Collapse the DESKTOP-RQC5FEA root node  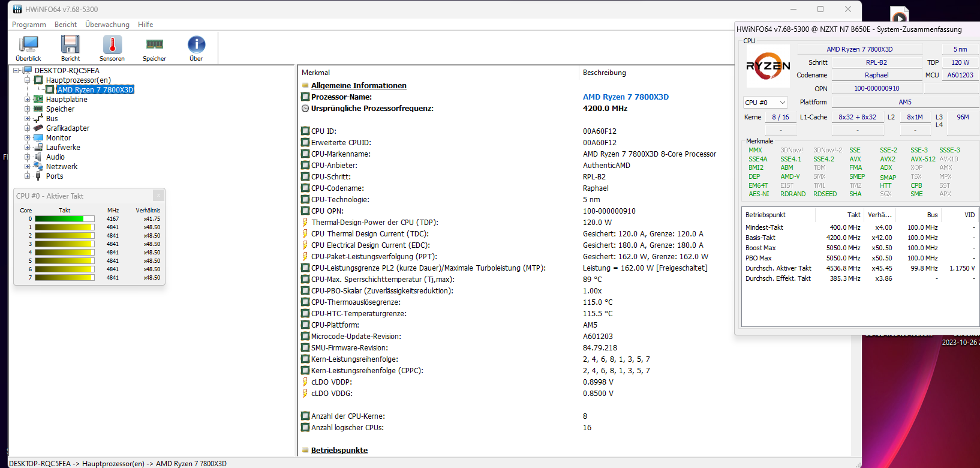16,71
